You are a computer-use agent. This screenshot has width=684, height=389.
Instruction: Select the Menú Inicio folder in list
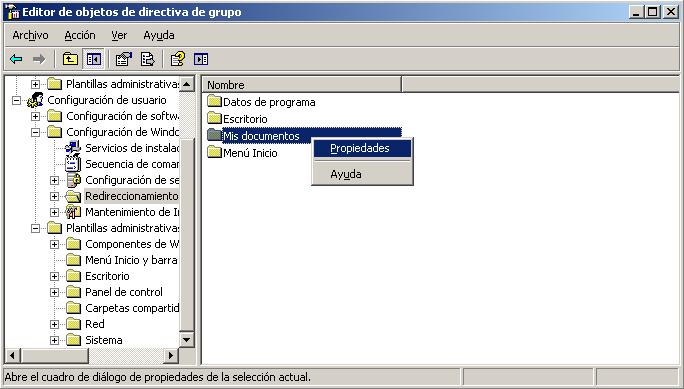point(243,153)
